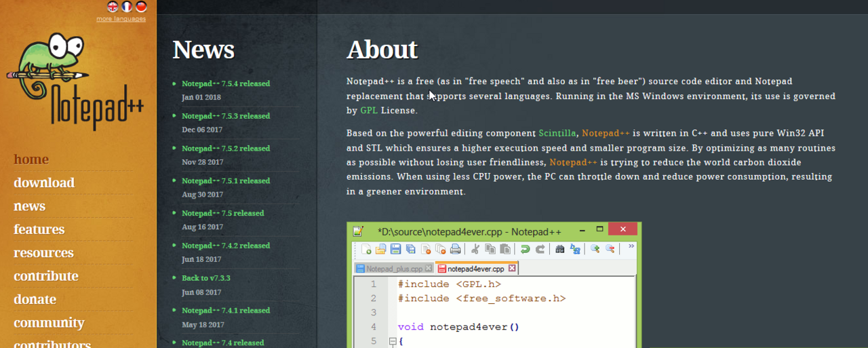Select the red Taiwan flag language icon
Screen dimensions: 868x348
(141, 7)
